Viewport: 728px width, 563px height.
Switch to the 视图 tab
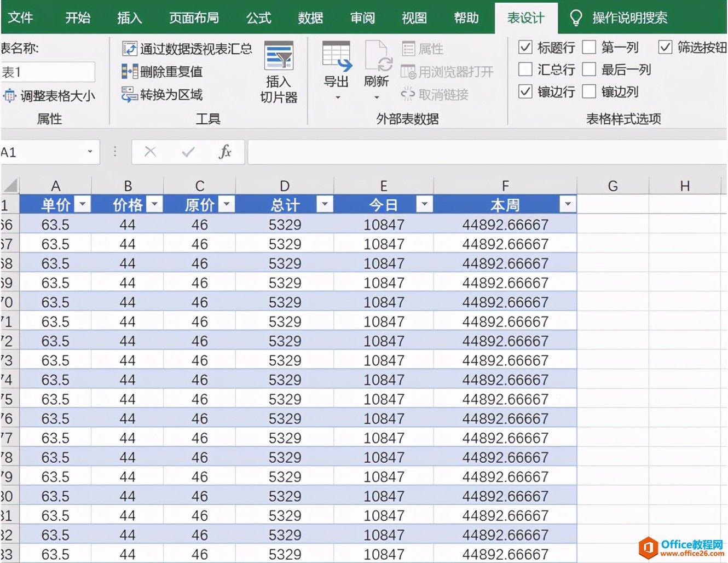tap(414, 18)
